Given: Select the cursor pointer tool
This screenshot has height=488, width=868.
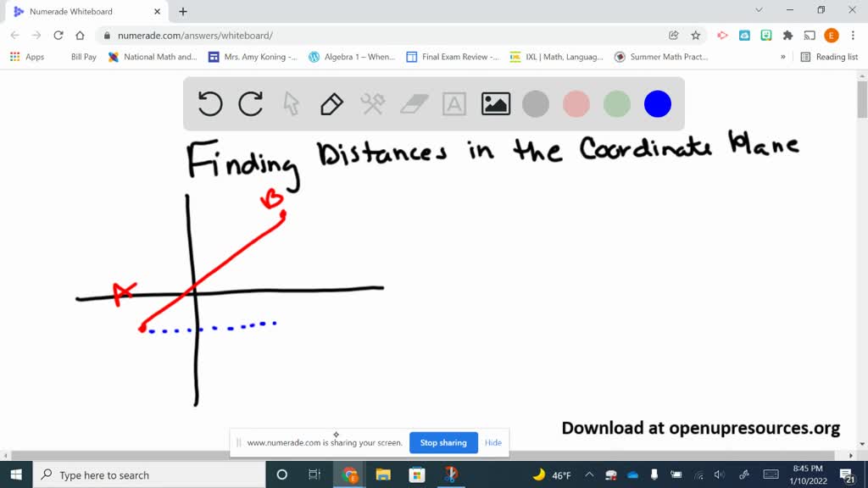Looking at the screenshot, I should (x=291, y=103).
